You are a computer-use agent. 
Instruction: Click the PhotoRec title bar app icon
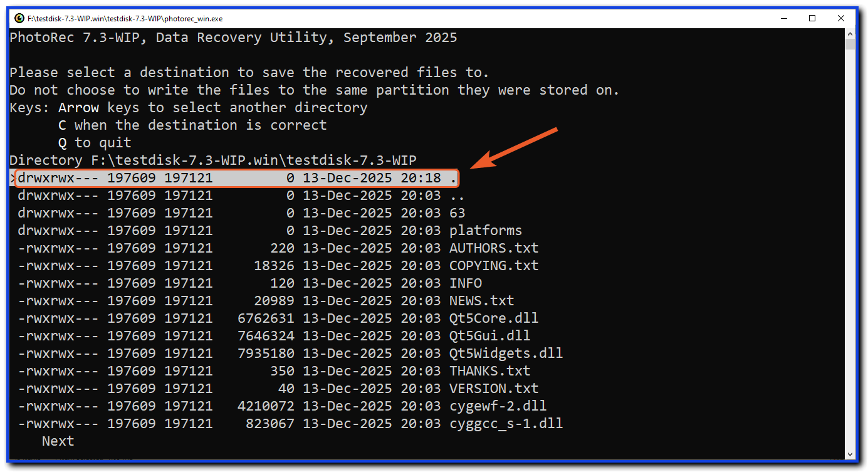tap(19, 18)
